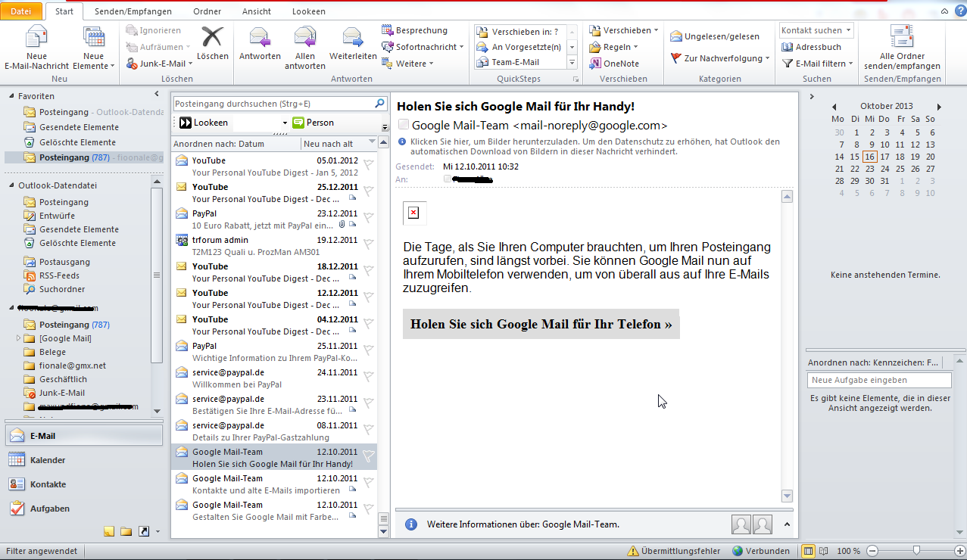The image size is (967, 560).
Task: Check the checkbox next to Google Mail-Team
Action: click(x=404, y=123)
